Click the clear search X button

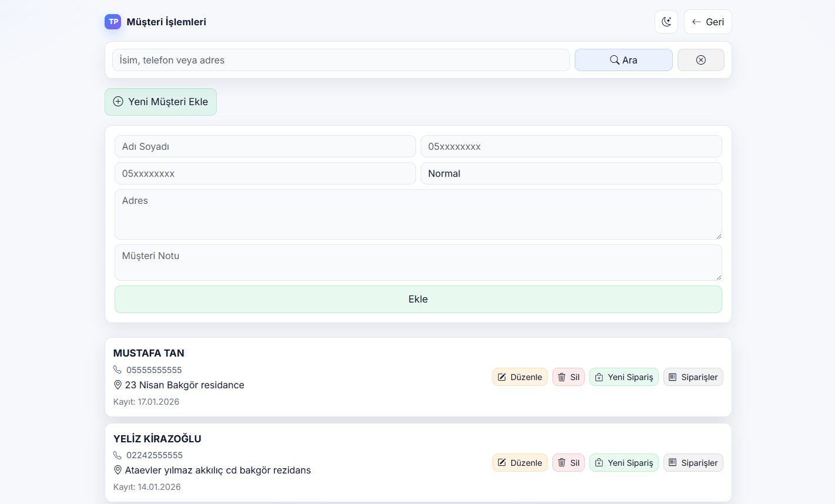(x=700, y=60)
